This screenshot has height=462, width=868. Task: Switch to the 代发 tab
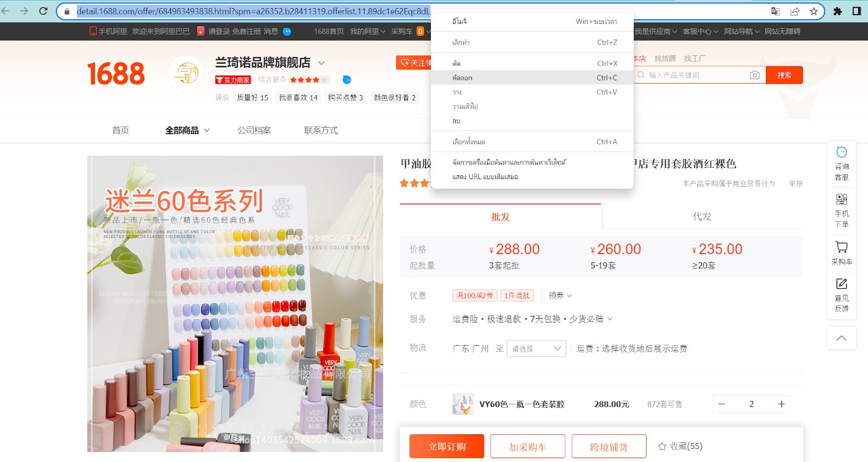[702, 217]
